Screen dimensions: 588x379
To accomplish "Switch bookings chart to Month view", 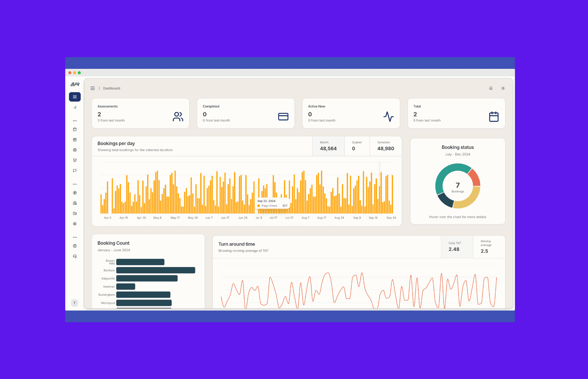I will 328,146.
